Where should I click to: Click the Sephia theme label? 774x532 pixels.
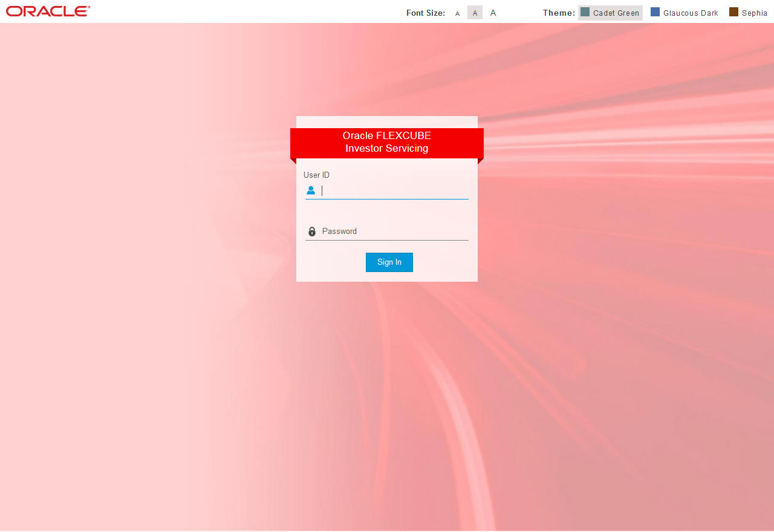point(755,13)
